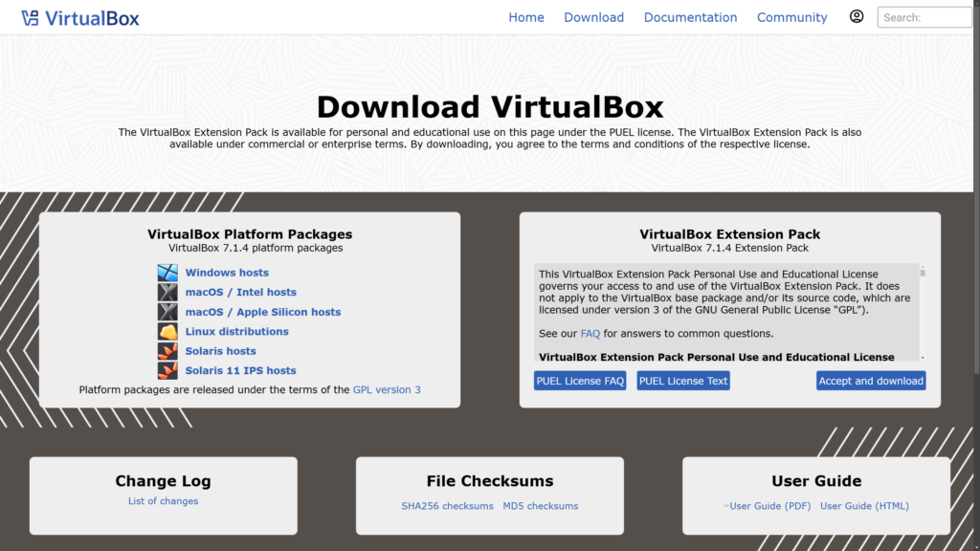The height and width of the screenshot is (551, 980).
Task: Click 'VirtualBox 7.1.4 platform packages' text
Action: click(256, 248)
